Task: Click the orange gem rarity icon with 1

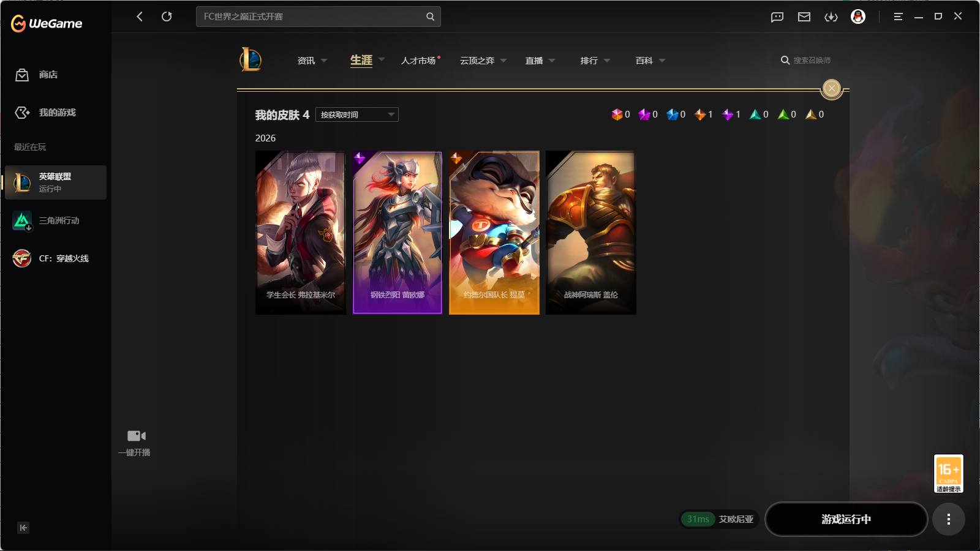Action: [700, 114]
